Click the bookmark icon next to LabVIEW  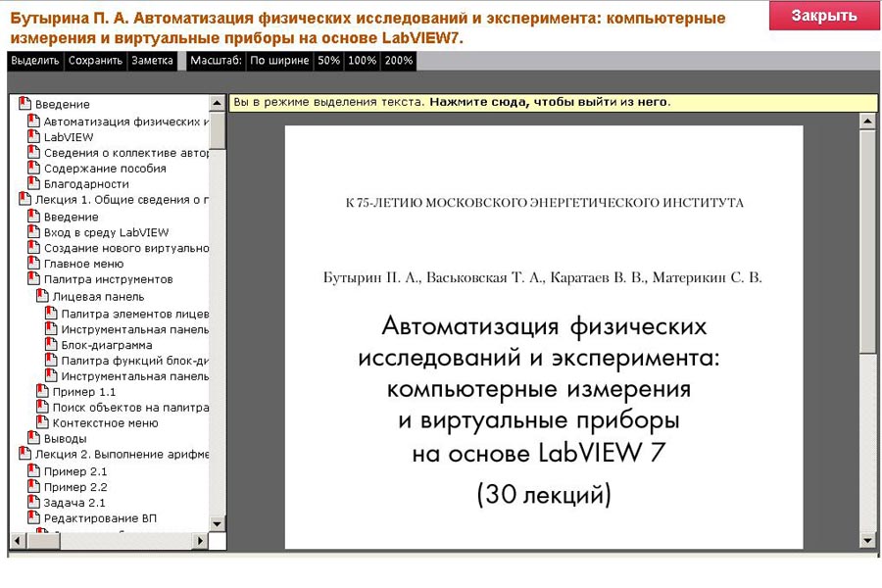coord(35,137)
